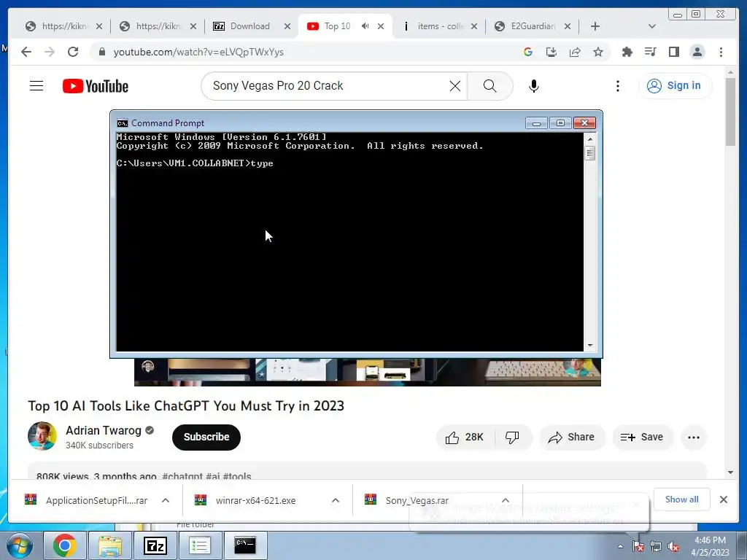Screen dimensions: 747x560
Task: Open the Adrian Twarog channel name link
Action: pos(104,430)
